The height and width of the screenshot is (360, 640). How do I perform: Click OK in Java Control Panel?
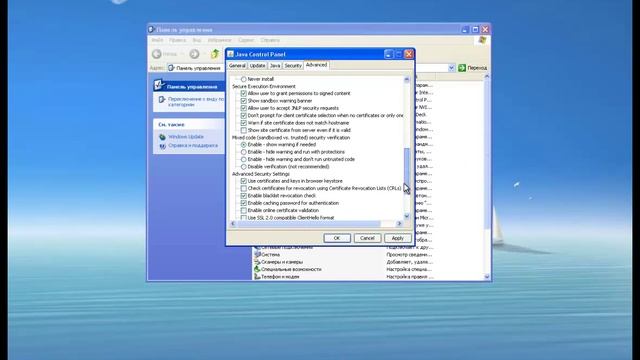pyautogui.click(x=337, y=238)
